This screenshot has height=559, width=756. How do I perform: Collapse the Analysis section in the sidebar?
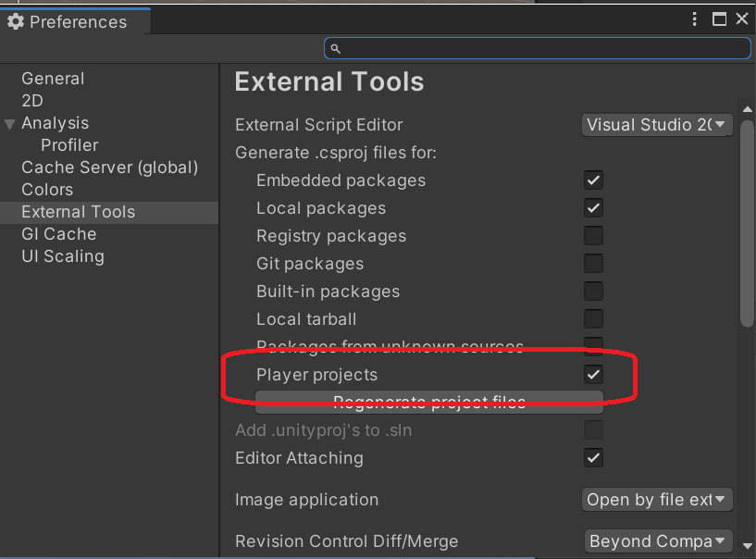(9, 122)
